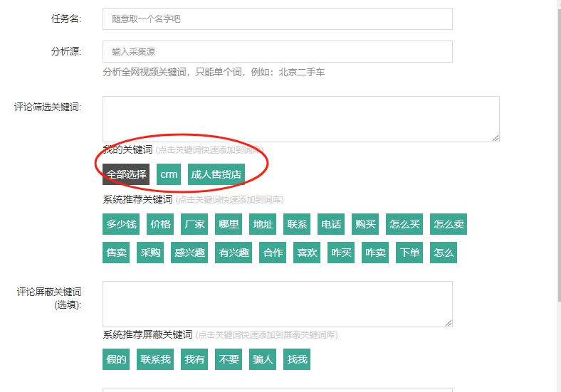Add the 合作 recommended keyword
The image size is (561, 392).
(273, 253)
